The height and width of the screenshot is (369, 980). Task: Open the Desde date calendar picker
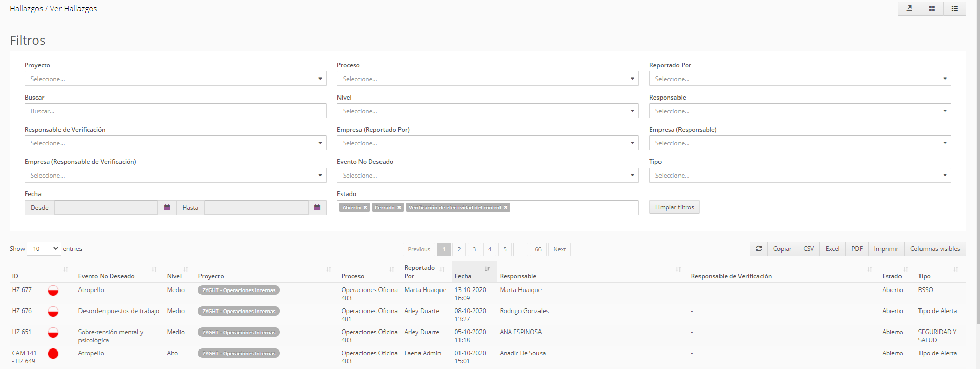167,208
